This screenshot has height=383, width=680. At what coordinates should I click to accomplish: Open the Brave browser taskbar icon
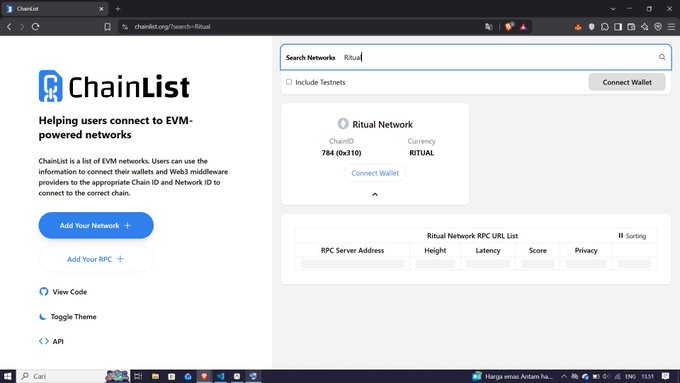204,376
